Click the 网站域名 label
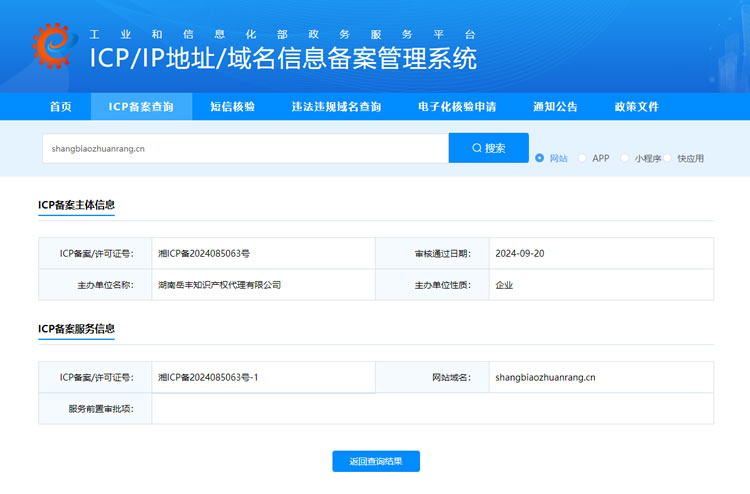This screenshot has height=494, width=750. coord(452,377)
